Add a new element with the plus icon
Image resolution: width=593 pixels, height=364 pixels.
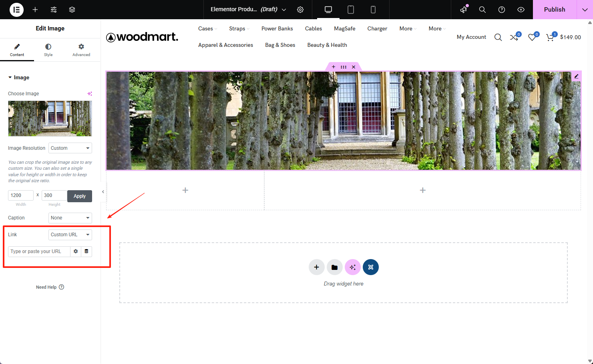point(35,10)
